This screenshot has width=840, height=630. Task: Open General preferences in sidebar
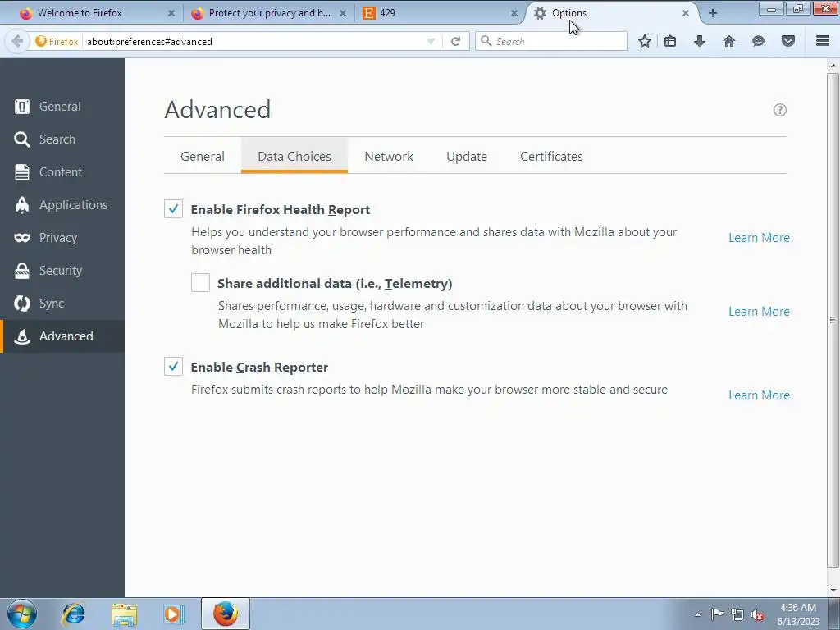coord(62,107)
